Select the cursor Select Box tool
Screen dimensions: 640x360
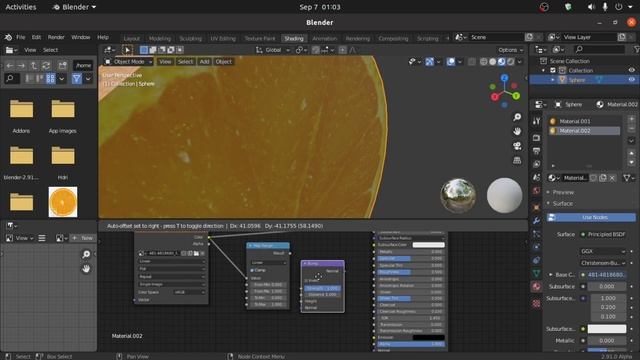click(127, 50)
